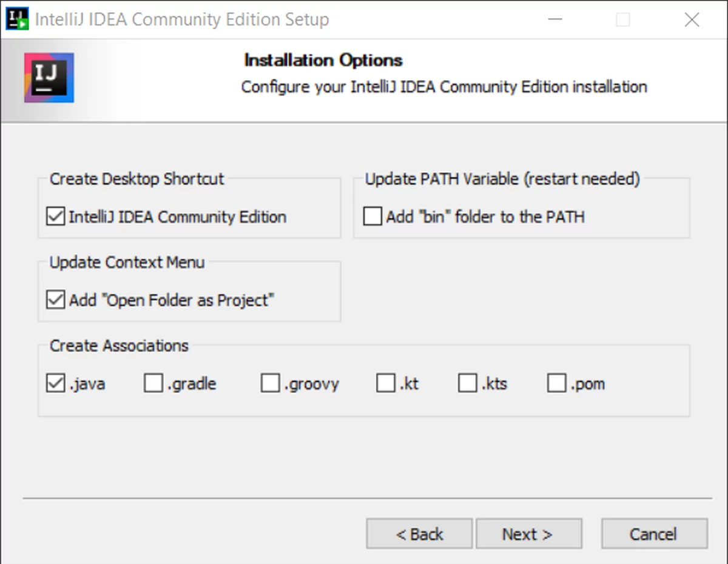
Task: Check the .groovy association box
Action: pyautogui.click(x=270, y=383)
